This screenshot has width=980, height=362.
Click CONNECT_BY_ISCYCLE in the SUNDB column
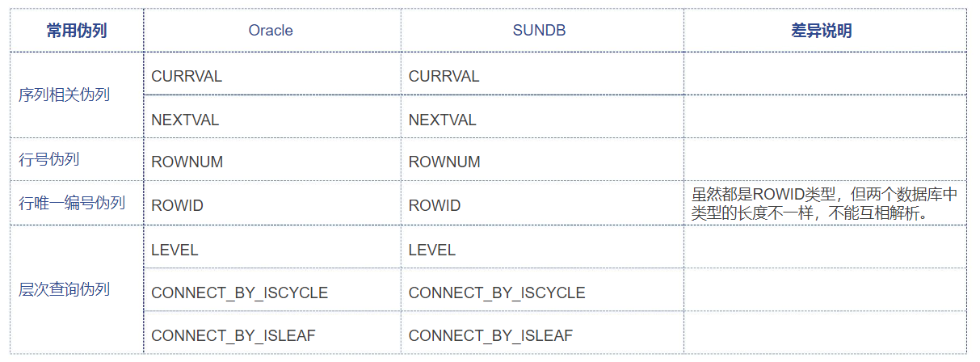point(497,293)
